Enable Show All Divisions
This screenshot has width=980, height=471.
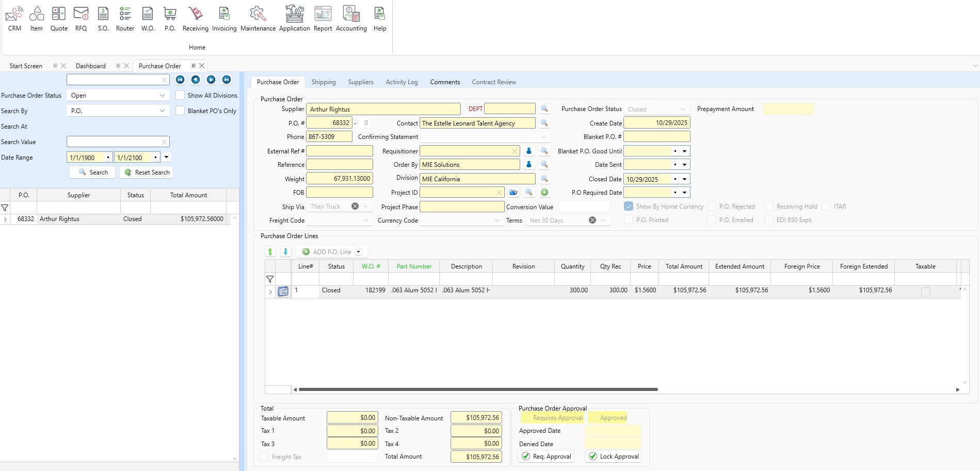[180, 95]
